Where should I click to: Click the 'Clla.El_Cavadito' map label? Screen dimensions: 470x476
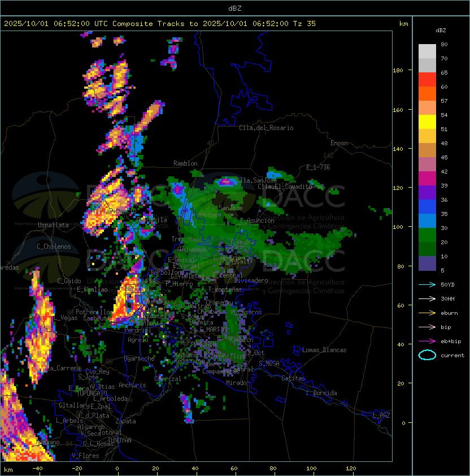point(285,187)
